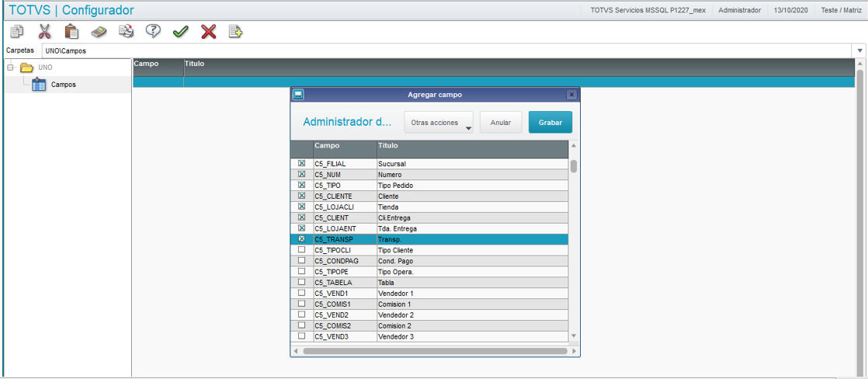This screenshot has width=868, height=379.
Task: Confirm with green checkmark icon
Action: click(x=180, y=32)
